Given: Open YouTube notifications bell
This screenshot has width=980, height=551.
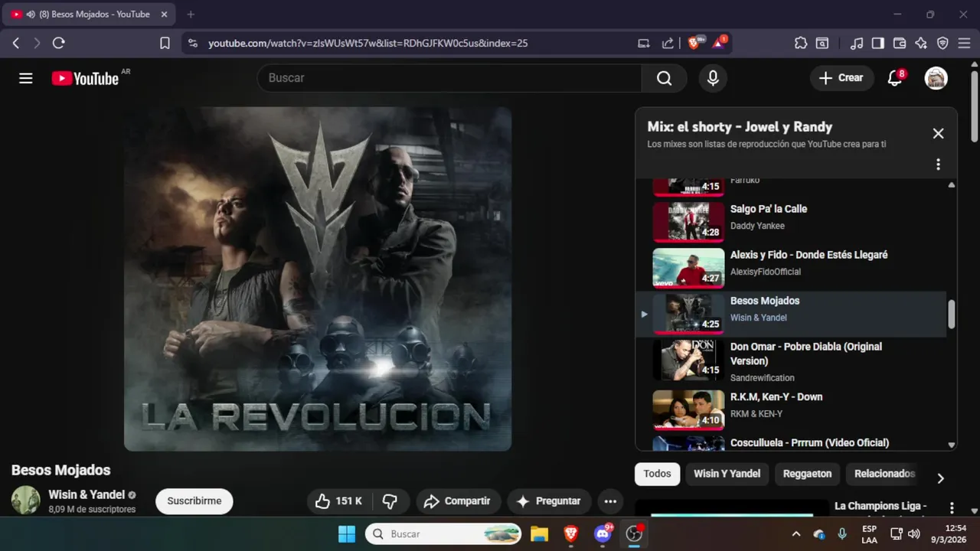Looking at the screenshot, I should (x=895, y=78).
